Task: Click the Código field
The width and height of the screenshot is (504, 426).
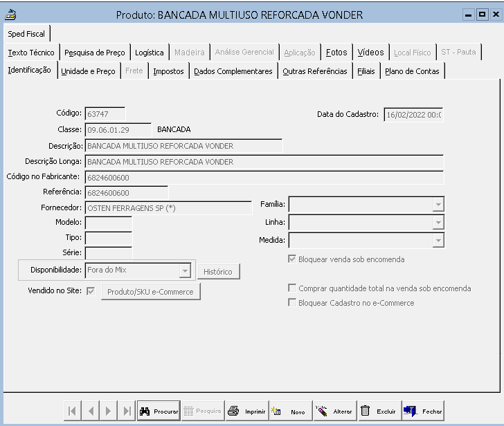Action: pos(105,114)
